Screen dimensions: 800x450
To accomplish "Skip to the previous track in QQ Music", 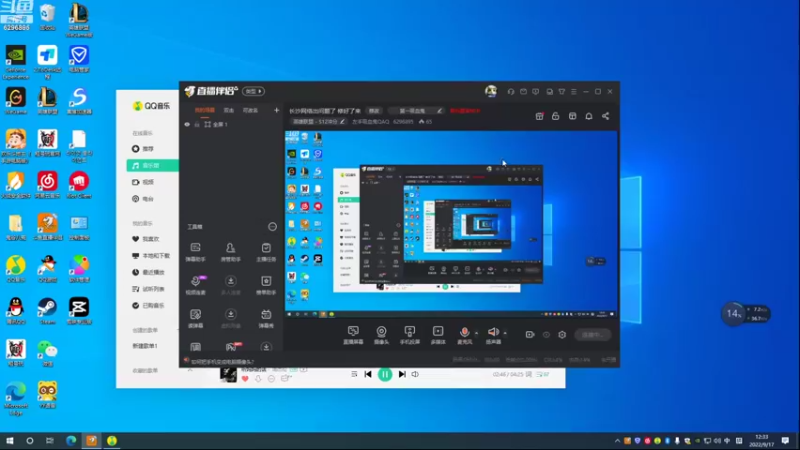I will tap(368, 374).
